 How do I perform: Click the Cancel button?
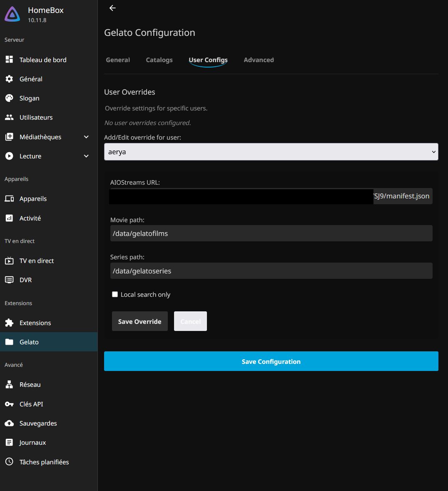coord(190,321)
